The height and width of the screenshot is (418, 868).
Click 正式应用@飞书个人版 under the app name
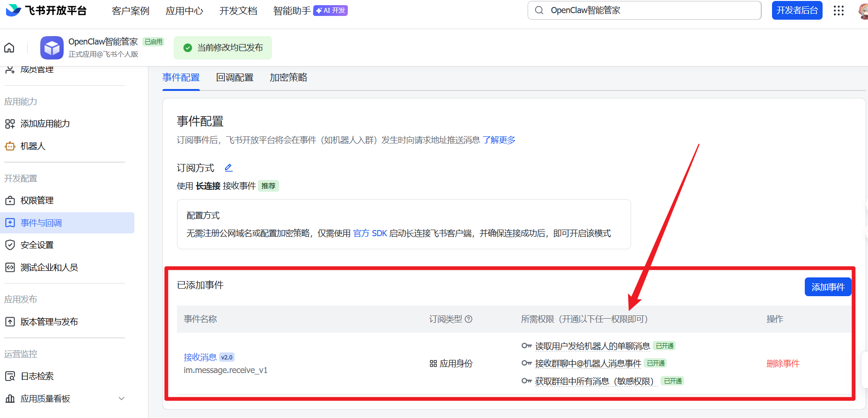tap(103, 54)
